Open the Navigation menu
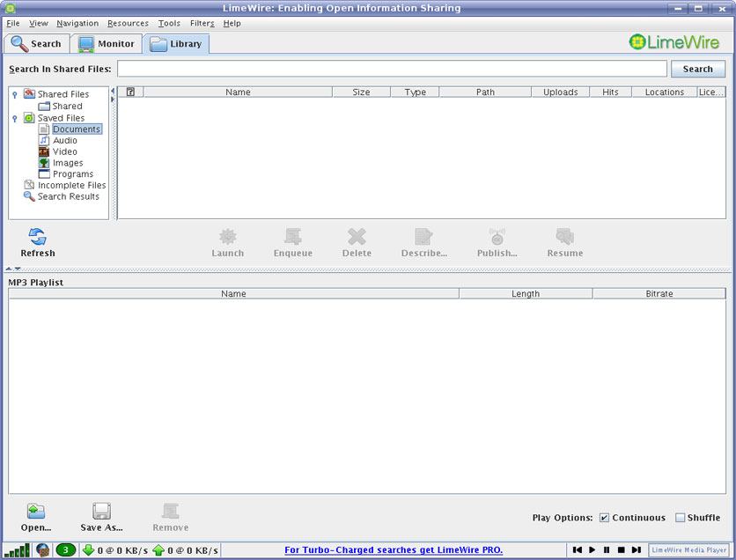This screenshot has width=736, height=560. (x=77, y=23)
